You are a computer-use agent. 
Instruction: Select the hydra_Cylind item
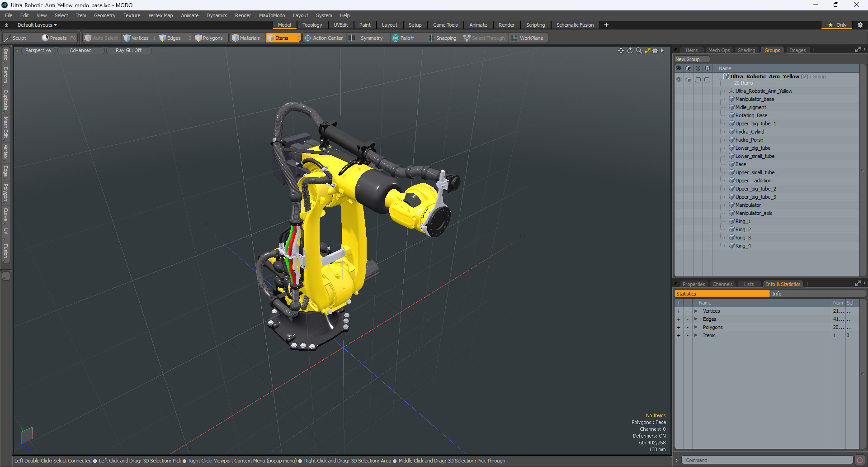coord(750,132)
